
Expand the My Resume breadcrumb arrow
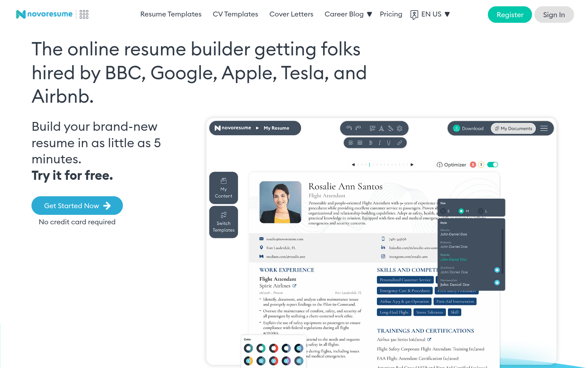click(257, 128)
